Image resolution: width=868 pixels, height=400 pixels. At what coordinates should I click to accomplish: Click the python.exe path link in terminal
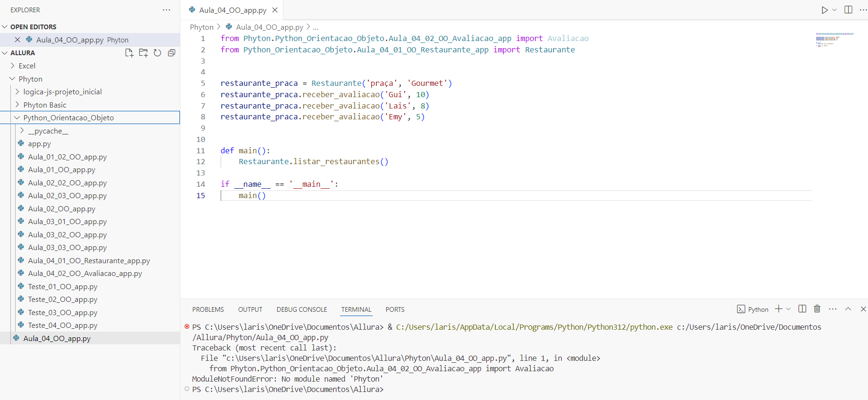534,327
